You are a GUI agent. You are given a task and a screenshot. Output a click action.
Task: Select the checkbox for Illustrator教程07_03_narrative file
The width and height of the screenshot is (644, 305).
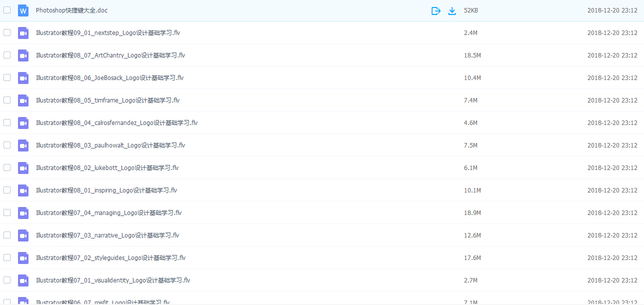click(x=7, y=235)
